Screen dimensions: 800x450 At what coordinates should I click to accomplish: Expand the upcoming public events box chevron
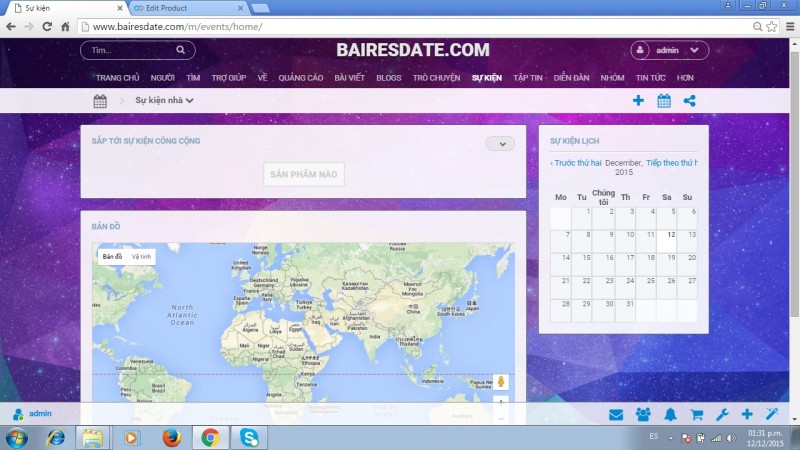click(500, 144)
